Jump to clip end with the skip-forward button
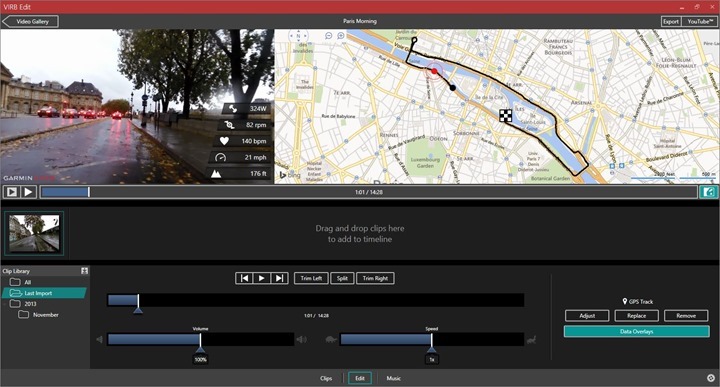Viewport: 720px width, 387px height. click(x=279, y=278)
